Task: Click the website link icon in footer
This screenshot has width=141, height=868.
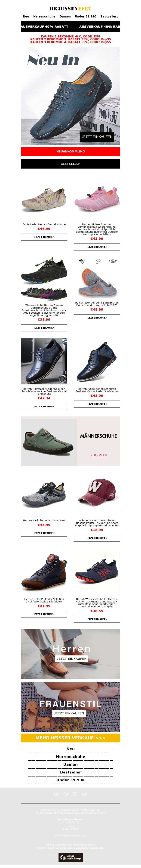Action: pyautogui.click(x=84, y=794)
